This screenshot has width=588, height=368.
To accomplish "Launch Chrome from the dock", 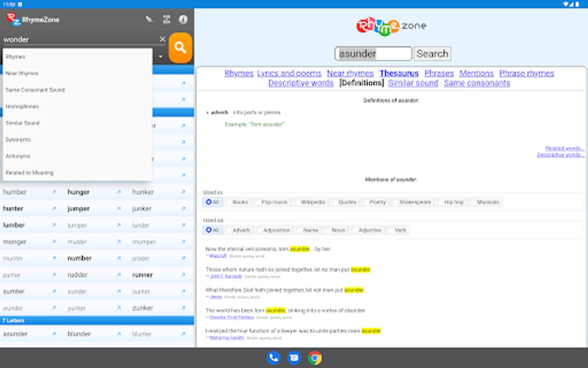I will click(x=315, y=358).
